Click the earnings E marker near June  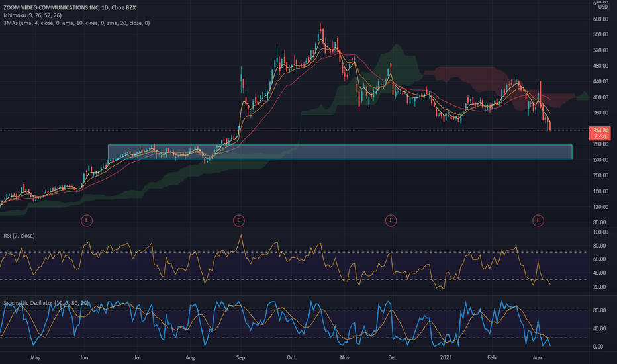pos(87,220)
